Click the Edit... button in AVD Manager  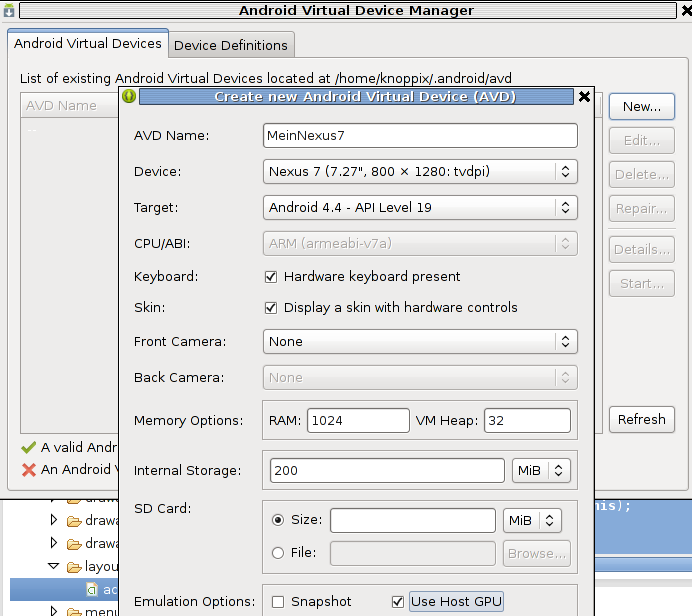pos(642,141)
